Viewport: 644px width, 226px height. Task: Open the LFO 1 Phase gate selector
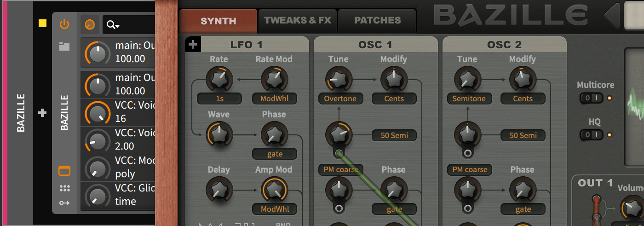pos(275,154)
